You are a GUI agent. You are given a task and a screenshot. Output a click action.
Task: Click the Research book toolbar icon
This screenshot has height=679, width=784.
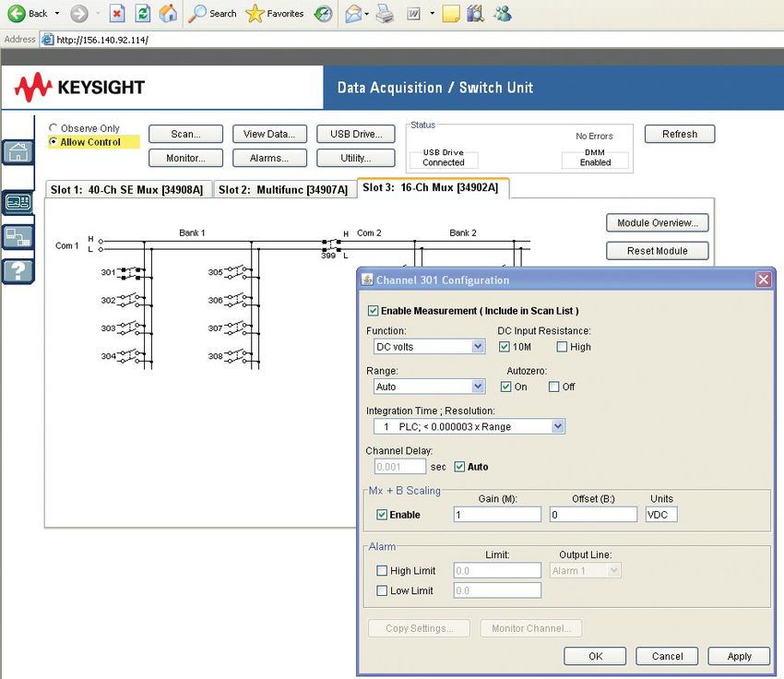[x=475, y=14]
